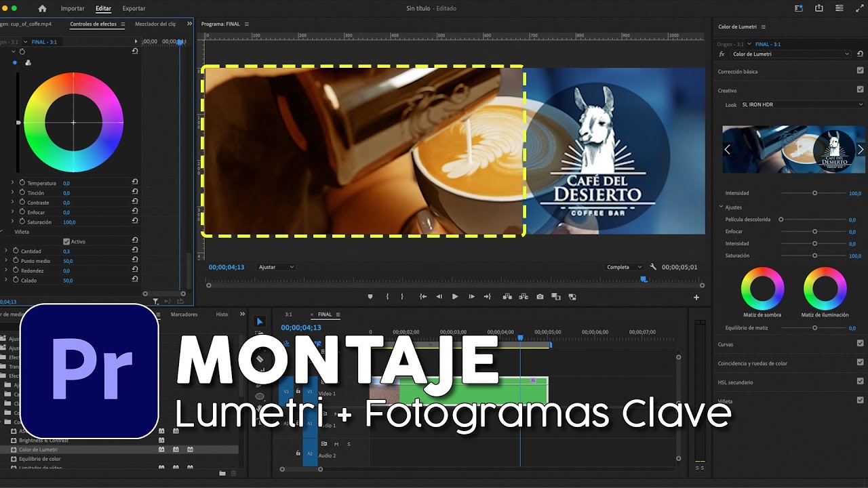Open Program monitor wrench settings
The height and width of the screenshot is (488, 868).
click(653, 267)
